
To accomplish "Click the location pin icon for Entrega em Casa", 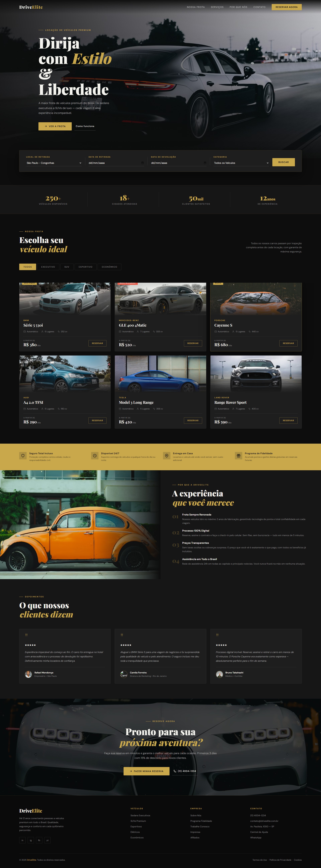I will [x=167, y=456].
